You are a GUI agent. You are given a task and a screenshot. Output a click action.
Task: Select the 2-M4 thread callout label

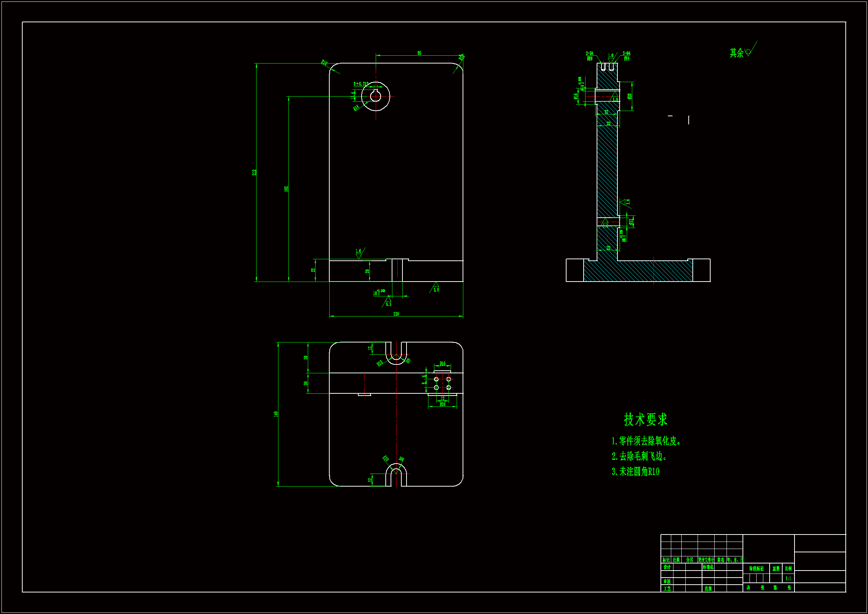590,54
